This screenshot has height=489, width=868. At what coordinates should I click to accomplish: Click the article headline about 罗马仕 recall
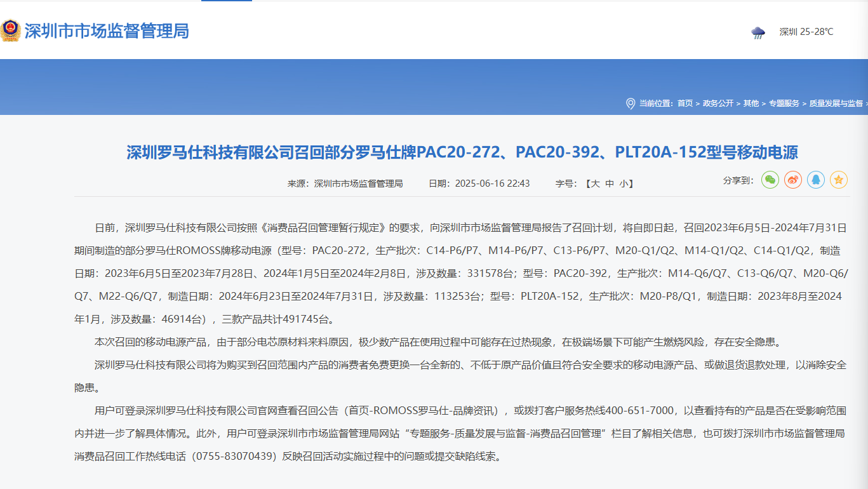pos(462,152)
